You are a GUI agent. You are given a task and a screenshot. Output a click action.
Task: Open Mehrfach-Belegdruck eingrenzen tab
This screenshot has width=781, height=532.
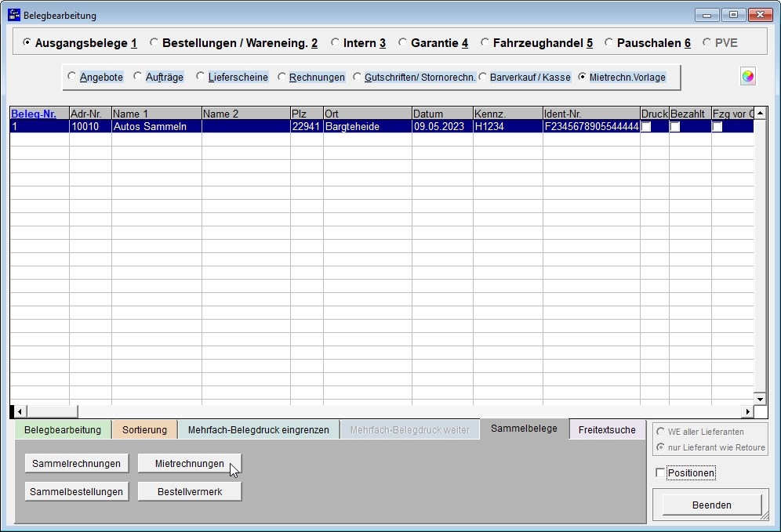[x=259, y=430]
